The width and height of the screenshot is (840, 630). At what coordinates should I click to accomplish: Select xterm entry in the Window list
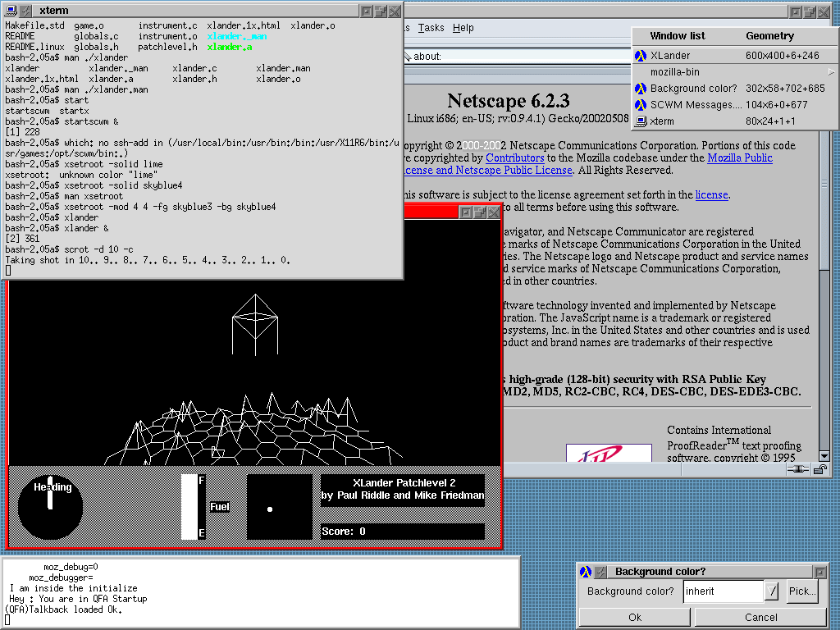pyautogui.click(x=734, y=121)
